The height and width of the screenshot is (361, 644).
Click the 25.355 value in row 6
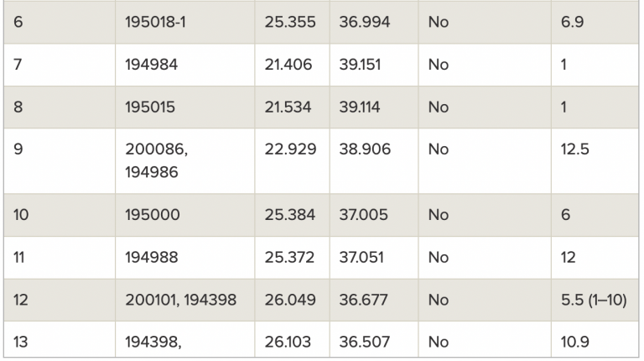(x=290, y=22)
